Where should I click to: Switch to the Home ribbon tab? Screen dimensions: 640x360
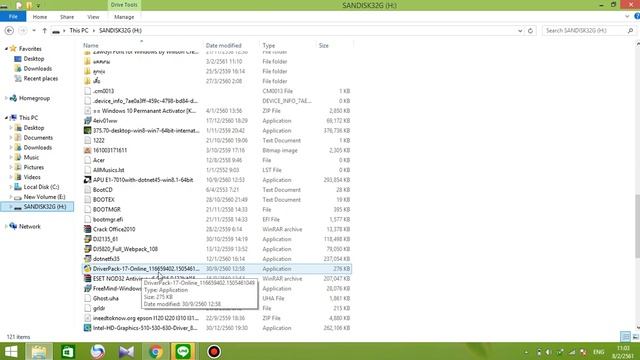[40, 17]
